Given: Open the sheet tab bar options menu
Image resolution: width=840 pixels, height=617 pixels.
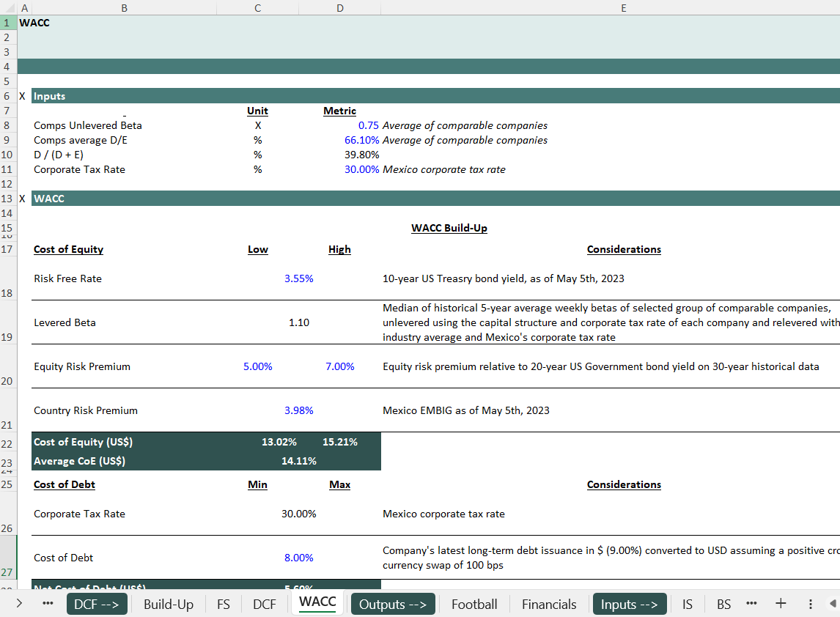Looking at the screenshot, I should [x=811, y=604].
